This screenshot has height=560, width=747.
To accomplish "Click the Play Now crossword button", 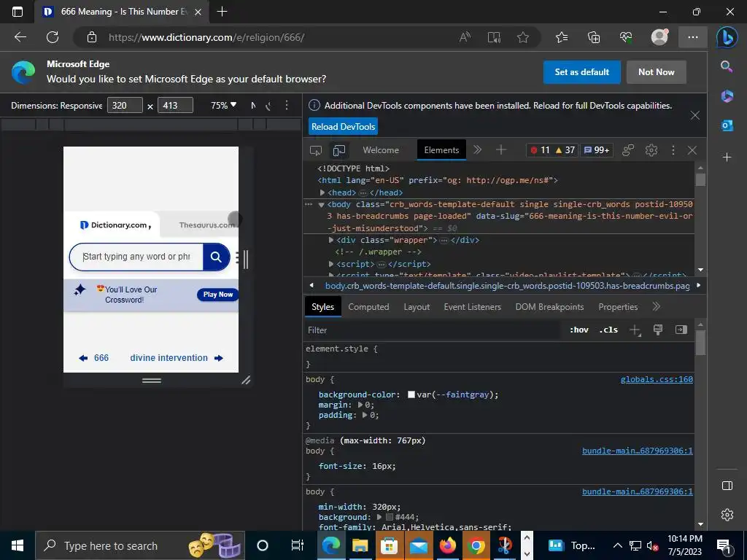I will coord(217,295).
